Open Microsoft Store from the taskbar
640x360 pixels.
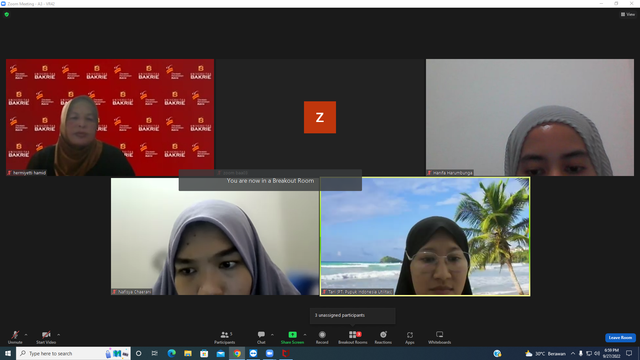(204, 353)
